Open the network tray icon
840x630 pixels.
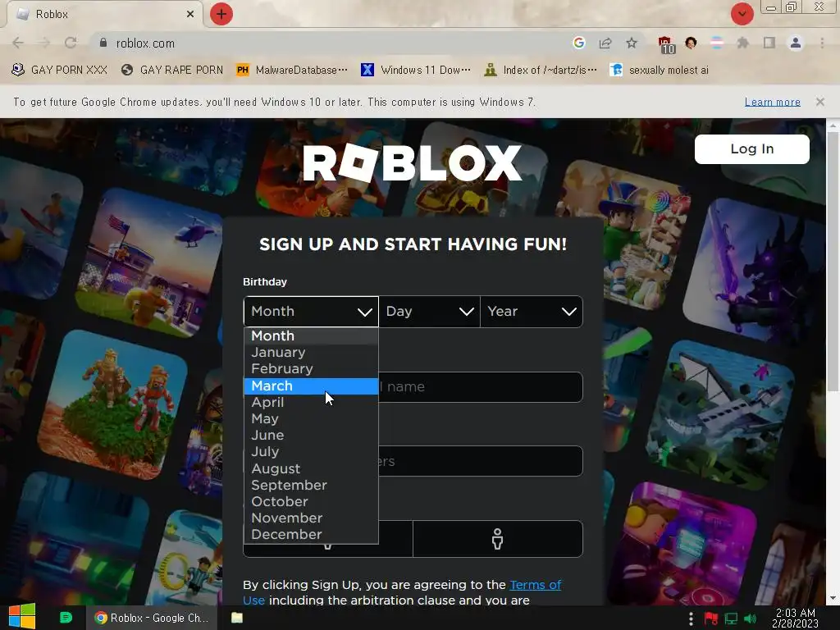tap(731, 619)
